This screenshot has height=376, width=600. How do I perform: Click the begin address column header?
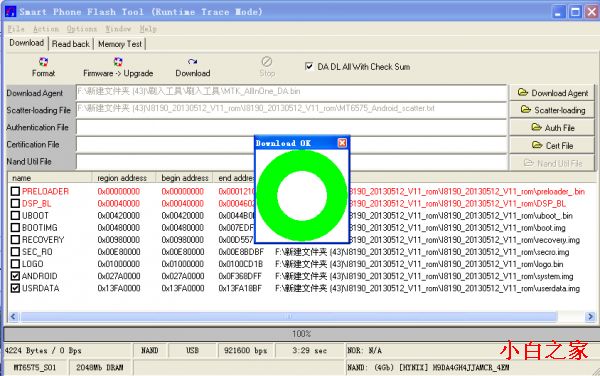184,178
